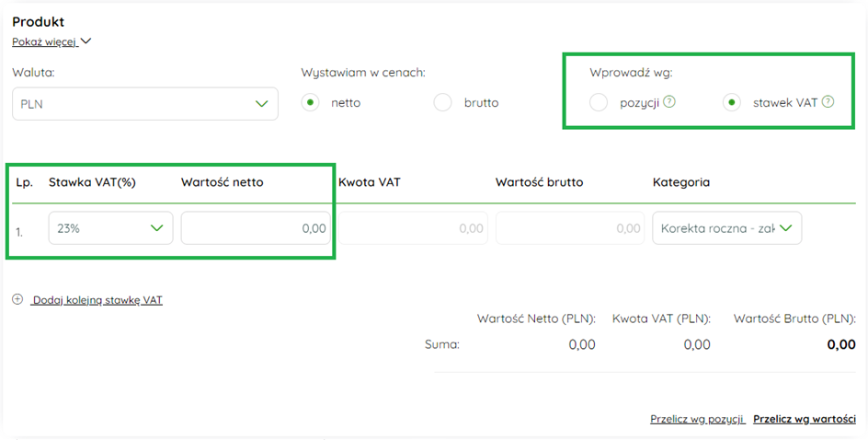This screenshot has width=868, height=440.
Task: Click the green arrow in 23% VAT field
Action: (156, 227)
